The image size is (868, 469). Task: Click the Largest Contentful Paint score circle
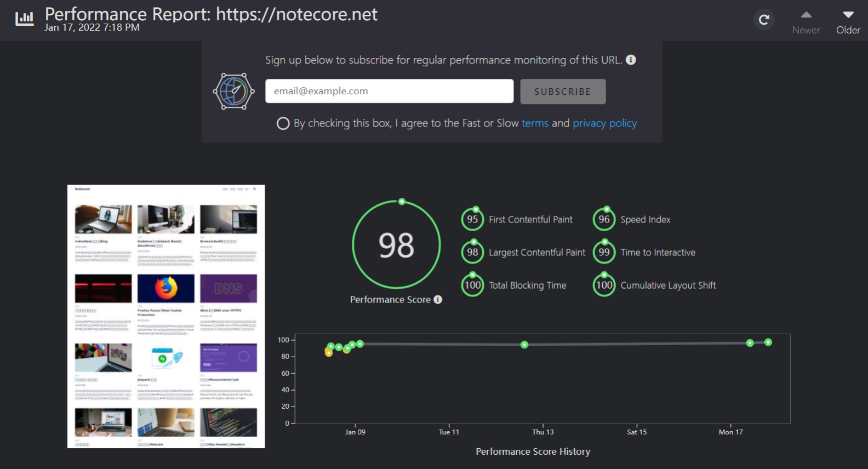point(472,253)
